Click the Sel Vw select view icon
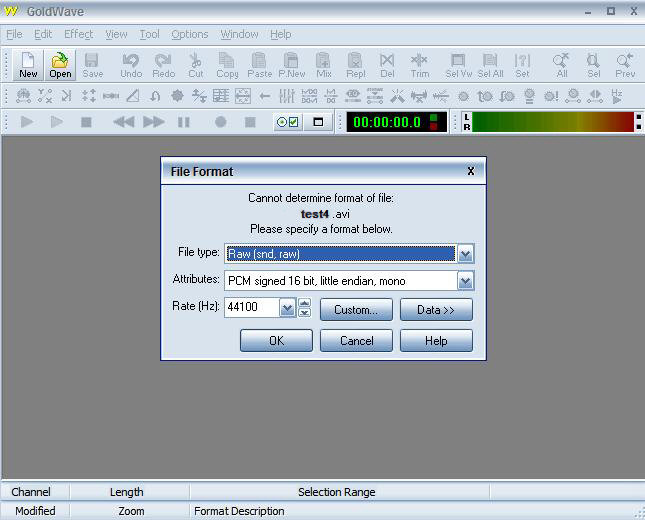 pos(458,65)
